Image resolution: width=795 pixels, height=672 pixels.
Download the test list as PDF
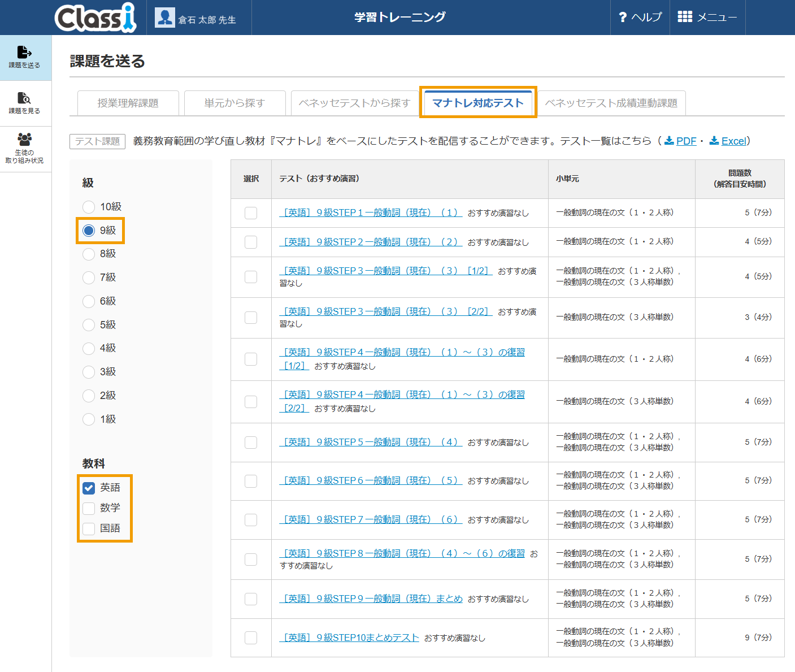click(686, 141)
